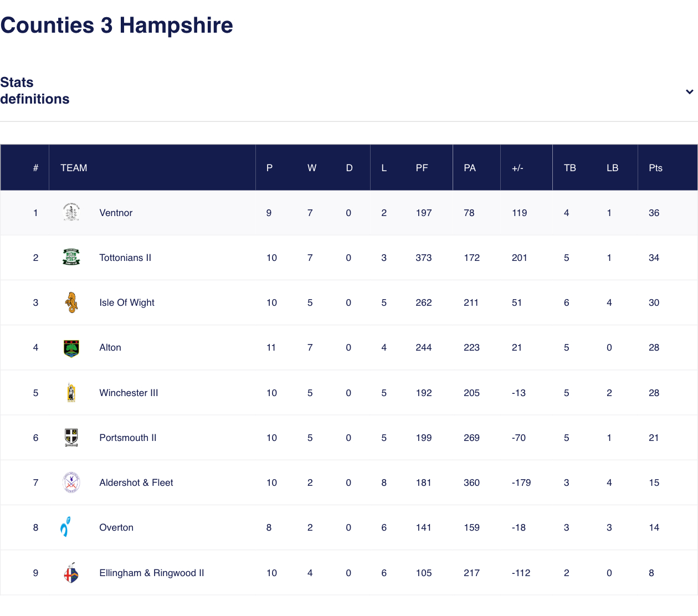The width and height of the screenshot is (698, 616).
Task: Click the Ventnor club crest
Action: (x=71, y=212)
